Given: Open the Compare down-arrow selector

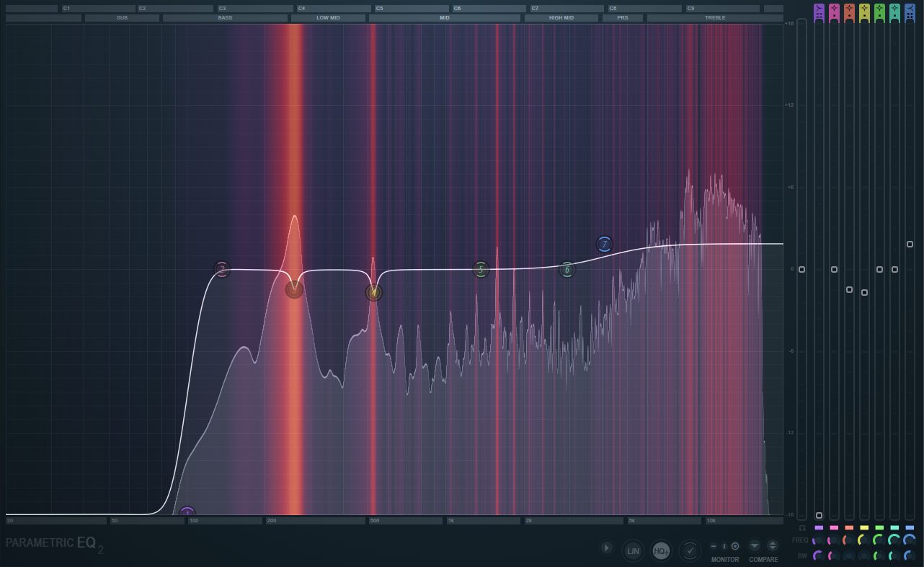Looking at the screenshot, I should click(x=754, y=546).
